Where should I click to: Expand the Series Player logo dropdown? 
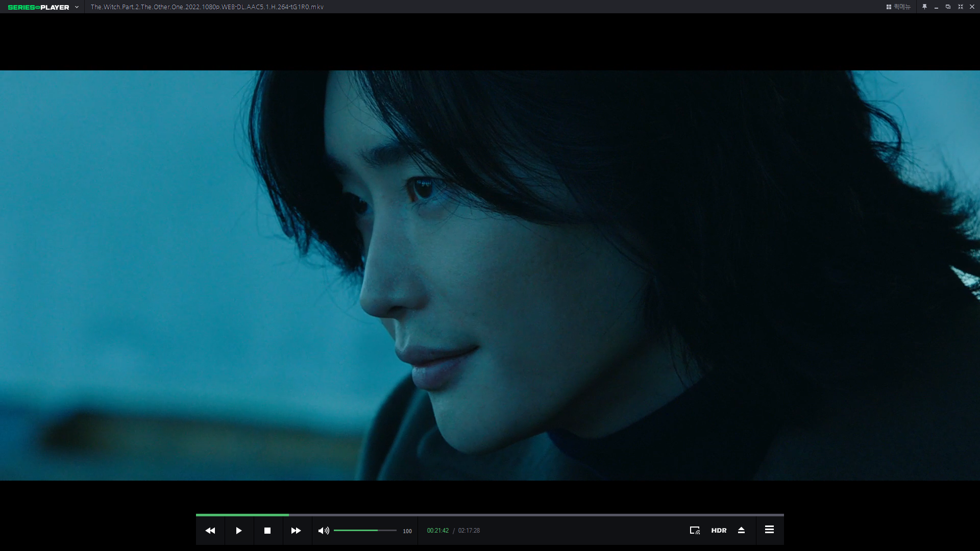pos(77,7)
